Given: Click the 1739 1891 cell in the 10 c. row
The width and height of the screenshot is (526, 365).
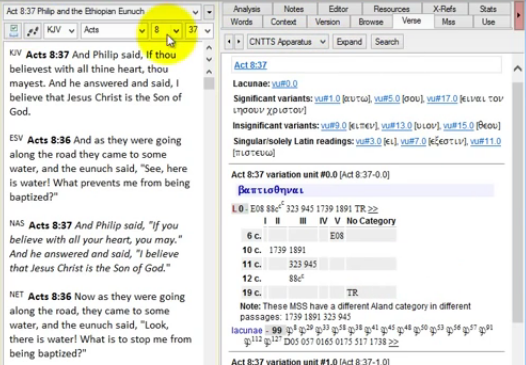Looking at the screenshot, I should (287, 250).
